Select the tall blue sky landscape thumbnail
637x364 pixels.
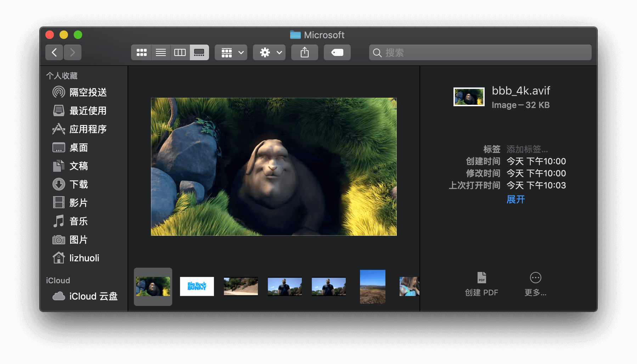pos(373,287)
